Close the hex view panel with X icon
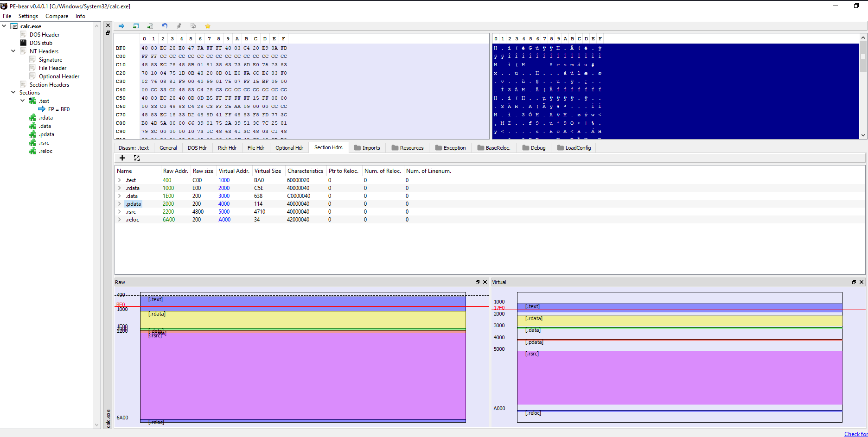The width and height of the screenshot is (868, 437). point(108,25)
